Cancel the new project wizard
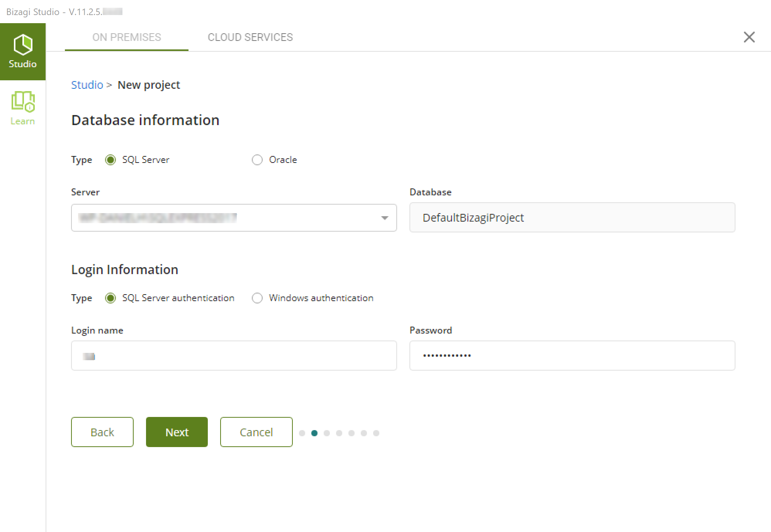Viewport: 771px width, 532px height. coord(256,432)
